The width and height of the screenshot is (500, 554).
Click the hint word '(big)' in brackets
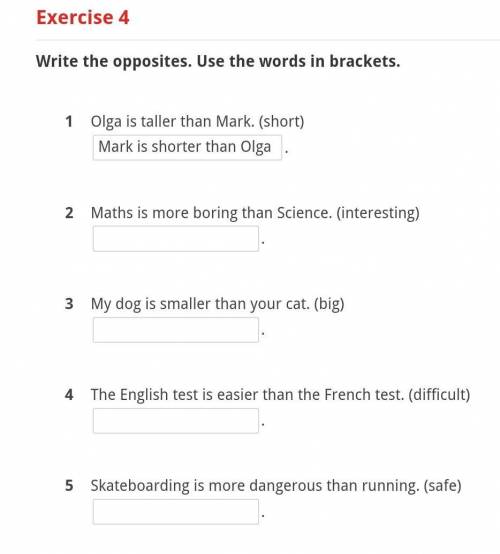coord(329,304)
